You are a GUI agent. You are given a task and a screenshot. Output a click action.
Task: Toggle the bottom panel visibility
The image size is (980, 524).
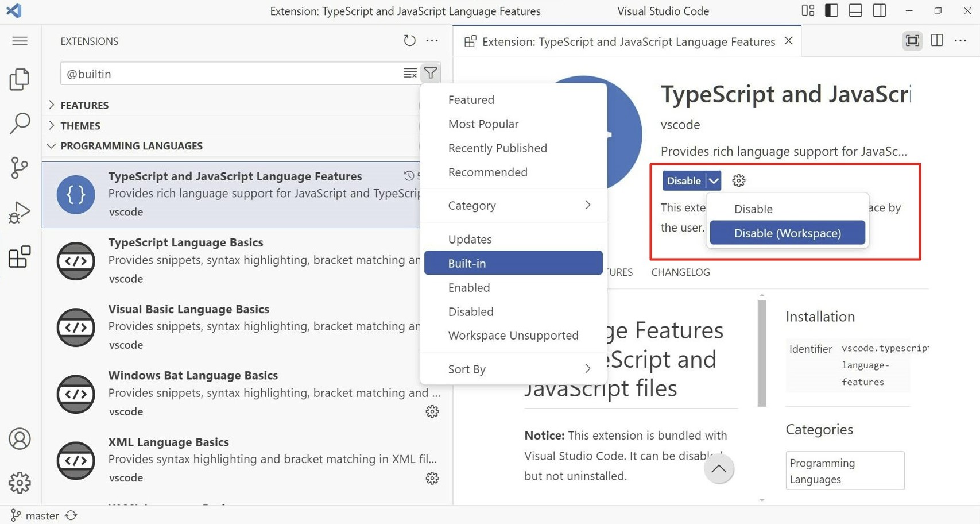[x=855, y=11]
